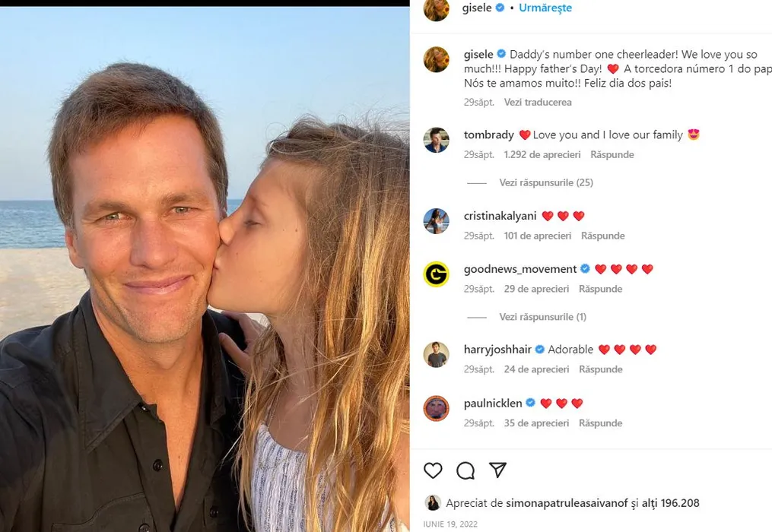Open paulnicklen username link

[492, 403]
